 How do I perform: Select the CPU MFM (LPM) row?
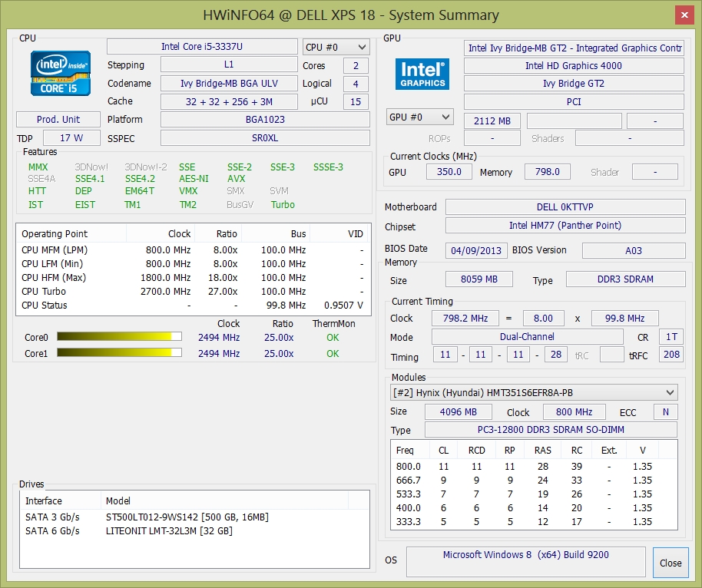[x=194, y=249]
